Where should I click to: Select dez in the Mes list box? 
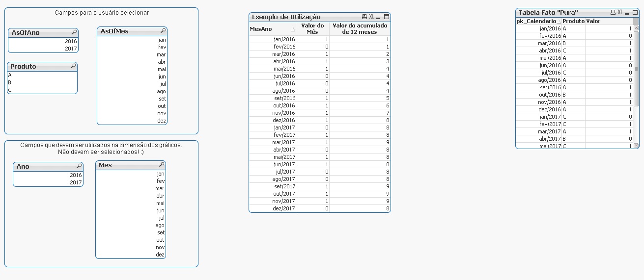[131, 255]
